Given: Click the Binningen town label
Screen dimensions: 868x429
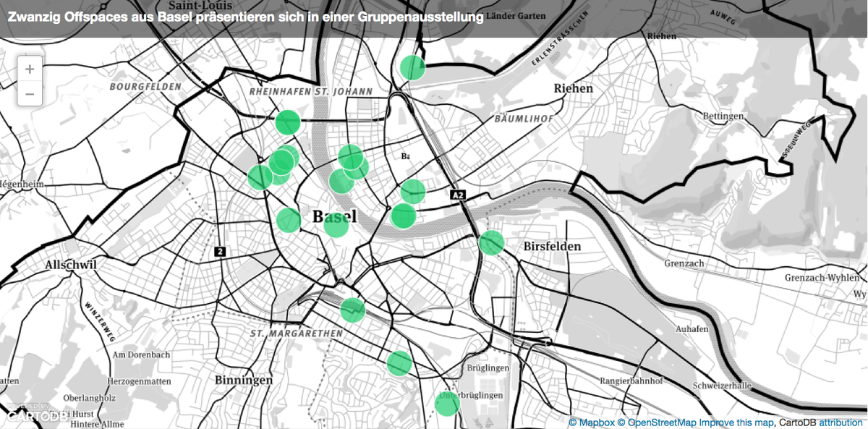Looking at the screenshot, I should [x=244, y=380].
